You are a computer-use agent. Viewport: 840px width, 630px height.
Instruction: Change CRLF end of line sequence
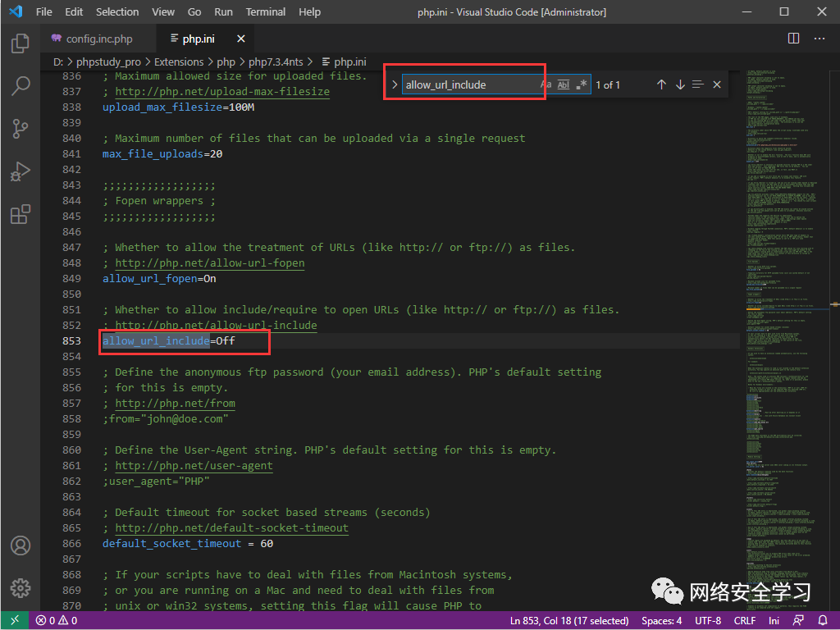click(x=745, y=620)
